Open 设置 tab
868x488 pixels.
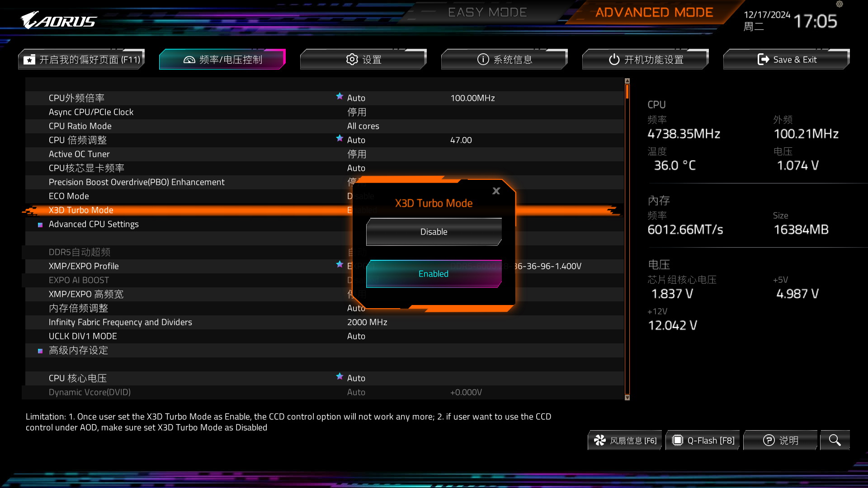coord(363,59)
